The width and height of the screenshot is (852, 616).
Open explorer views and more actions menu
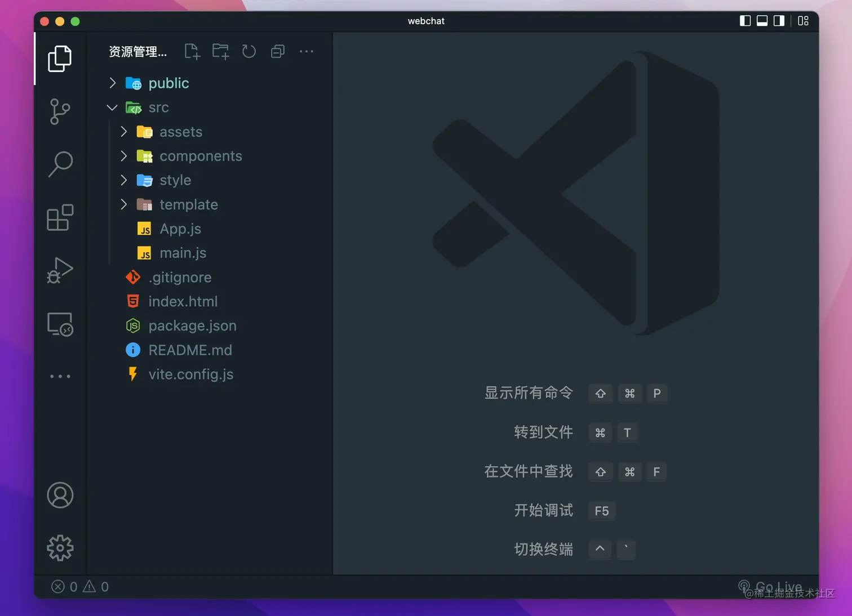coord(307,51)
